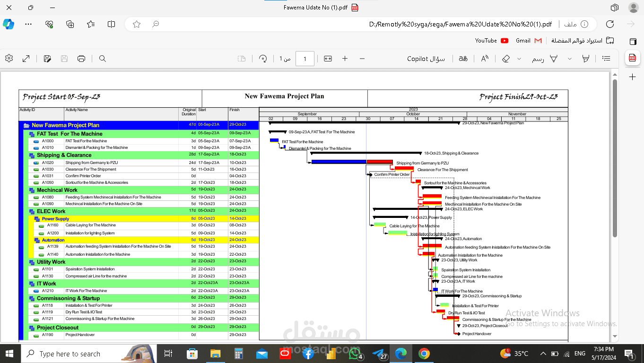Image resolution: width=644 pixels, height=363 pixels.
Task: Zoom in on the PDF
Action: pyautogui.click(x=345, y=59)
